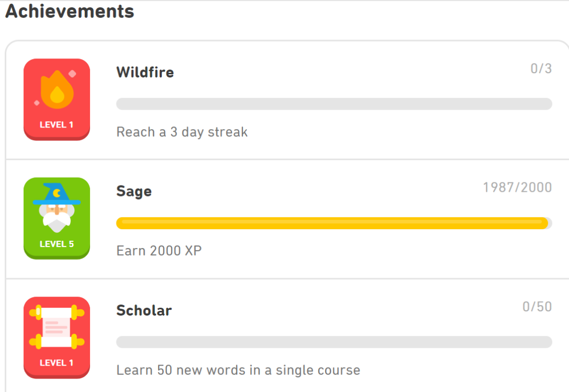Click the Wildfire achievement title
This screenshot has height=392, width=569.
(145, 72)
